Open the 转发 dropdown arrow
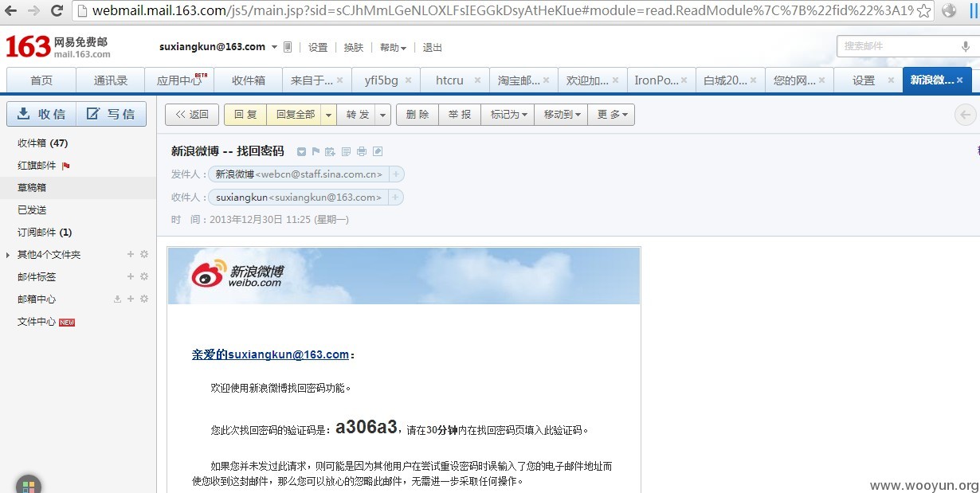 point(383,115)
